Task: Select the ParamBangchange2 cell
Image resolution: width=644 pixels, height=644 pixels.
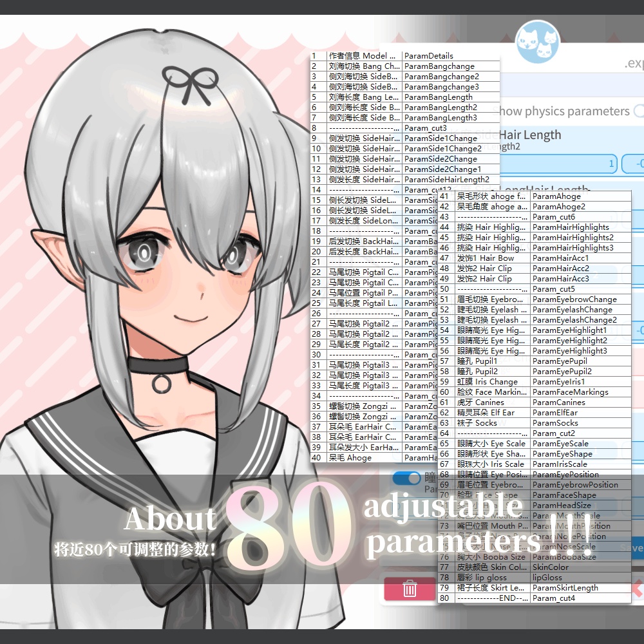Action: pos(451,77)
